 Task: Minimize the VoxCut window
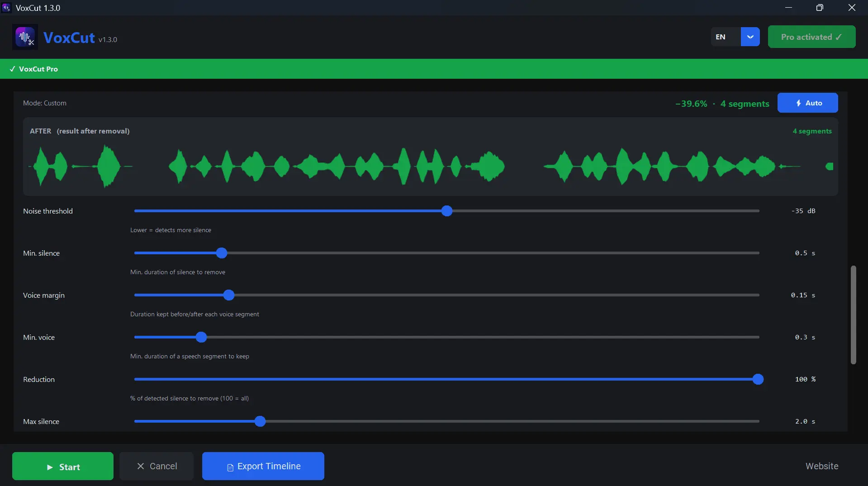click(x=788, y=8)
